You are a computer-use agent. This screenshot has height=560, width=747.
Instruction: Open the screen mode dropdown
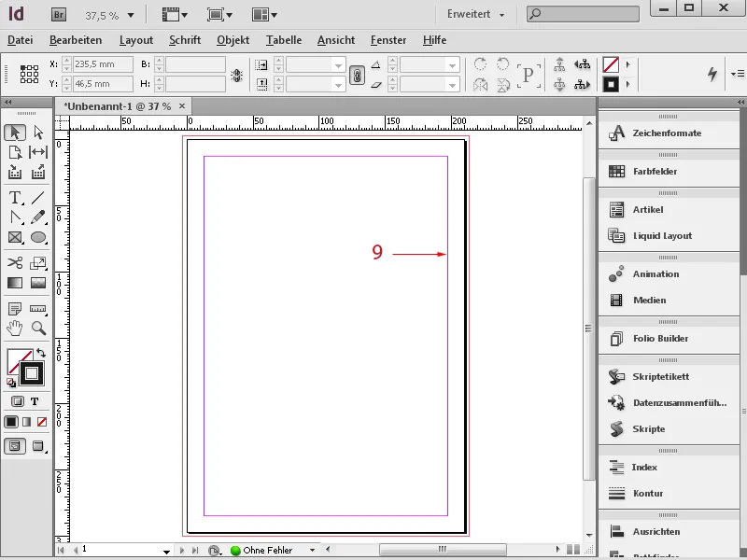point(219,15)
